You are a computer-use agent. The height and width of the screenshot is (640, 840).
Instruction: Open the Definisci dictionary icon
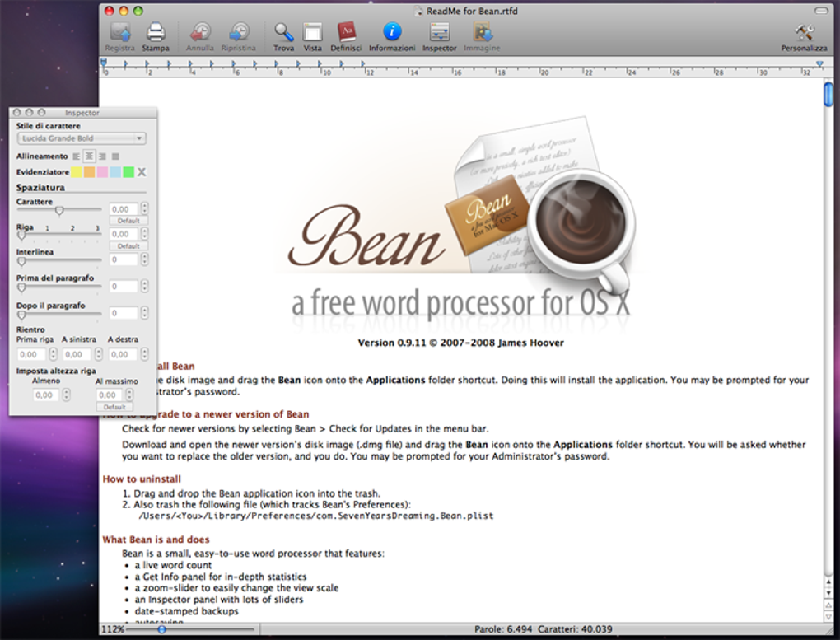(x=346, y=32)
